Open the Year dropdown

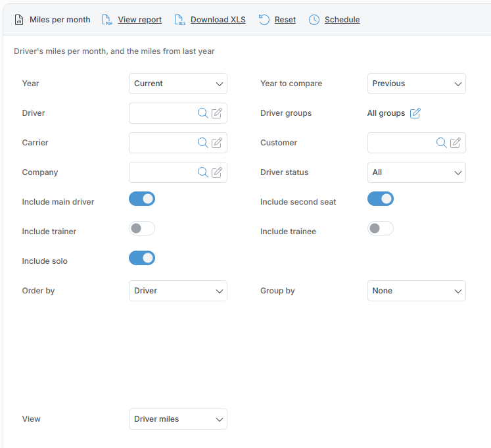178,84
